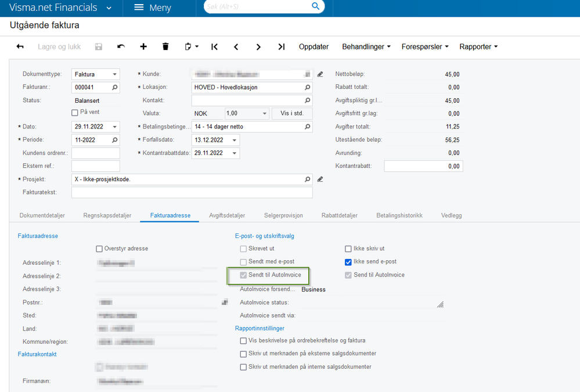Image resolution: width=580 pixels, height=392 pixels.
Task: Click the Oppdater button
Action: click(x=314, y=46)
